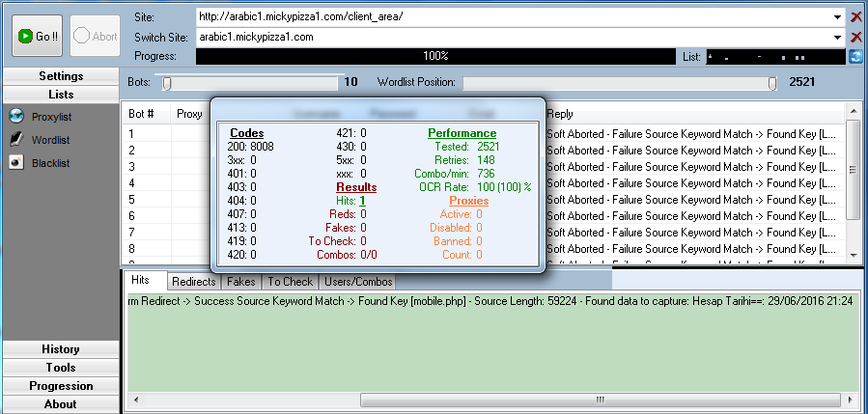
Task: Click the Bots slider handle
Action: pos(167,83)
